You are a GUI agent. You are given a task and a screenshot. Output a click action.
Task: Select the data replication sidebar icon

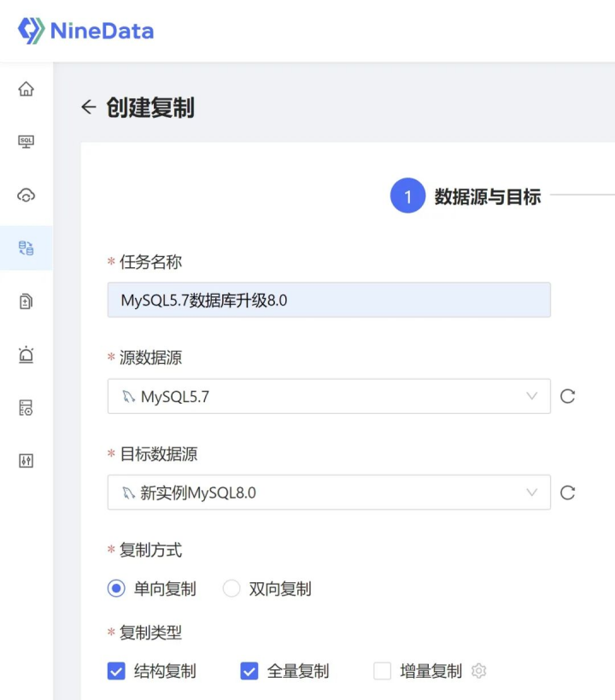(26, 248)
